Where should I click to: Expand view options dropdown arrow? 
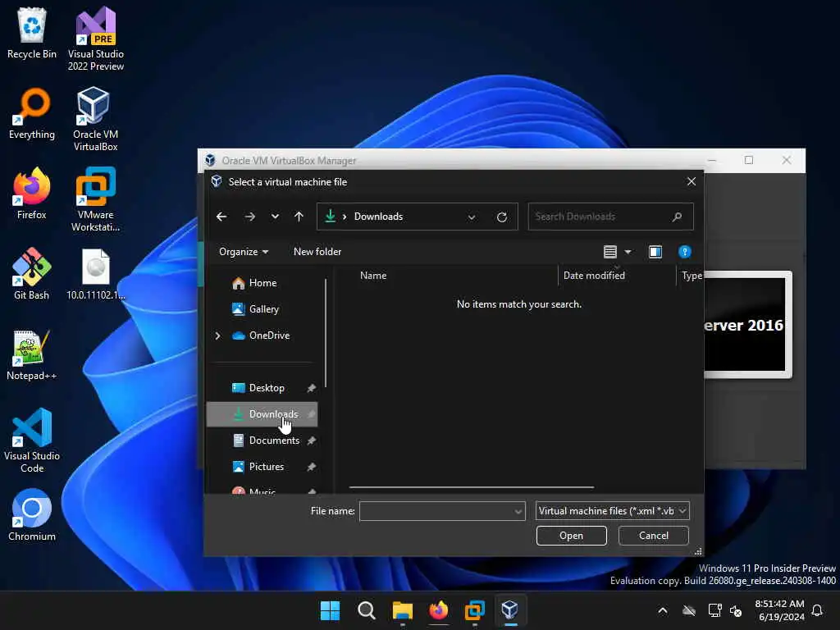click(x=628, y=252)
